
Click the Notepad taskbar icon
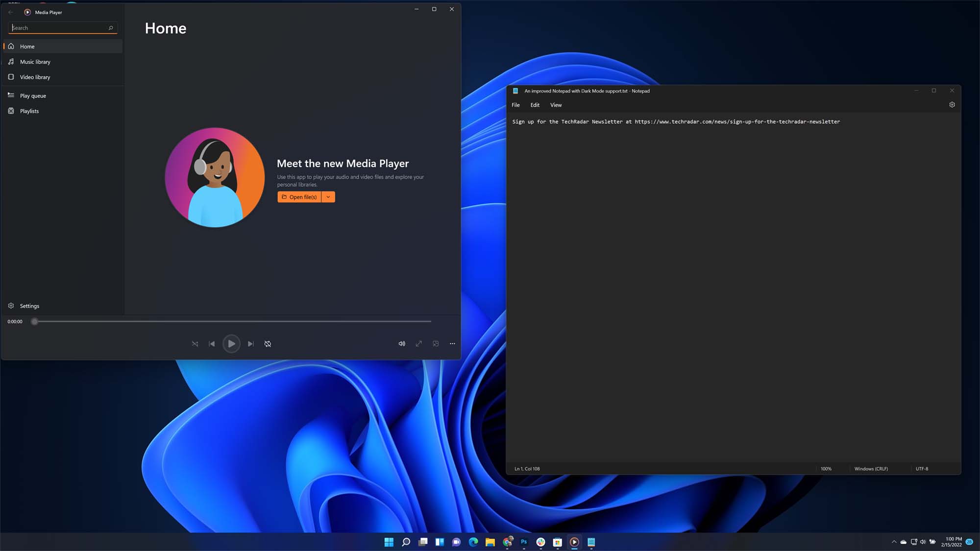point(591,542)
